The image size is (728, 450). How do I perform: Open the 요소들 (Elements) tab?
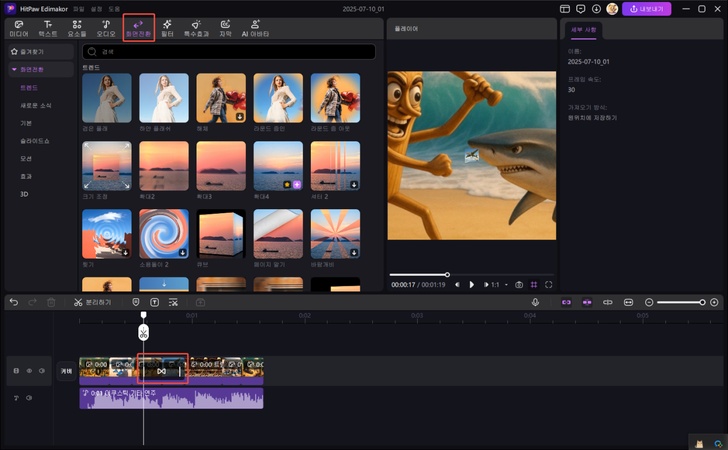click(77, 29)
